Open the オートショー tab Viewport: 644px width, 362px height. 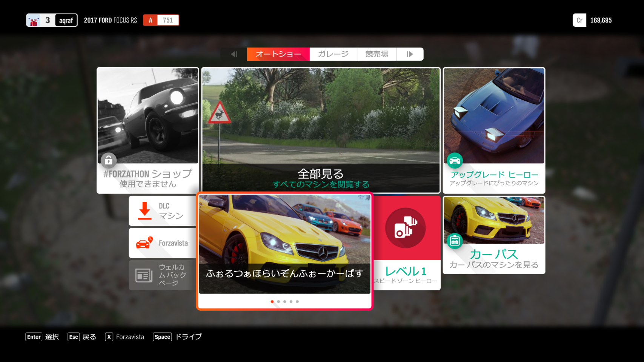278,54
